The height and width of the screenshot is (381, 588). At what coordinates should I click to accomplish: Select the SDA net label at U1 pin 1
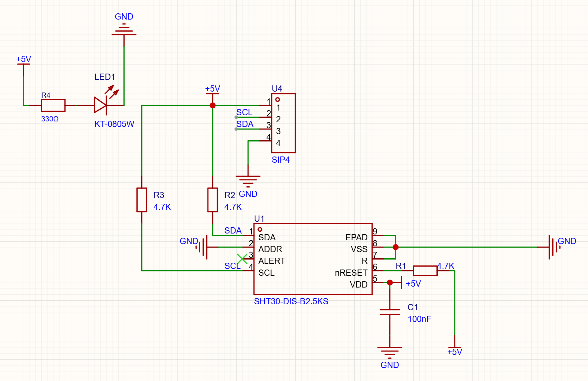pos(233,230)
